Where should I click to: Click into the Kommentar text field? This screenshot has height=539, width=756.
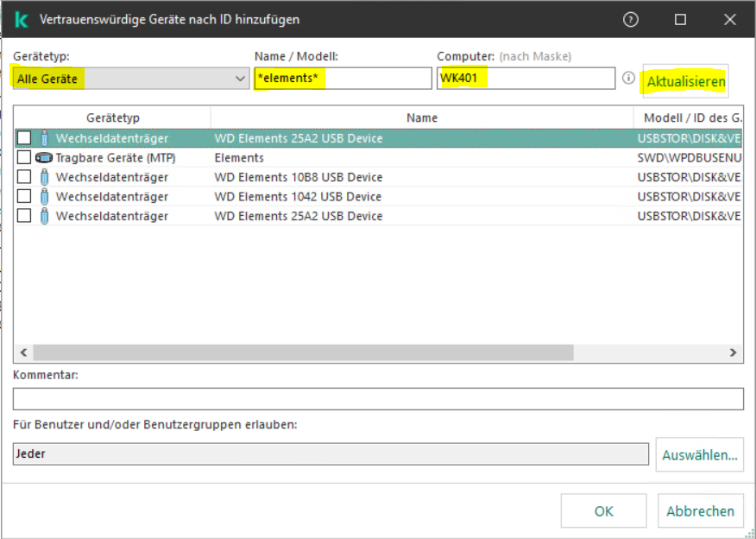[378, 399]
